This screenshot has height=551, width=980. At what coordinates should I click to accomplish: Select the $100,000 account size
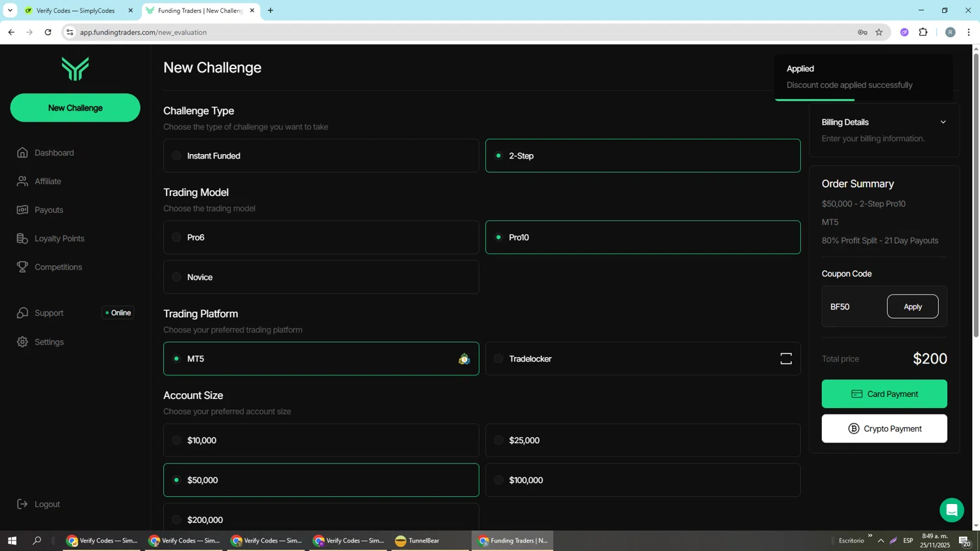(643, 480)
